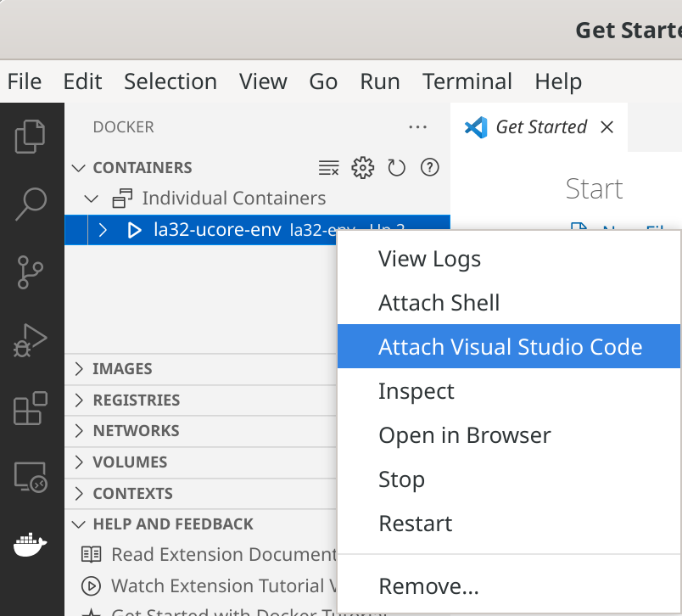Screen dimensions: 682x616
Task: Refresh the Containers list
Action: tap(396, 167)
